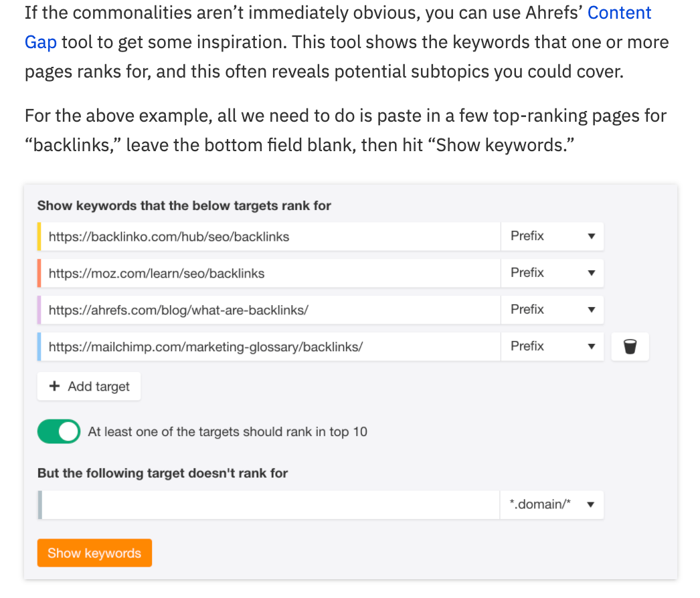Open the Prefix dropdown for the moz URL
The image size is (700, 598).
point(552,273)
